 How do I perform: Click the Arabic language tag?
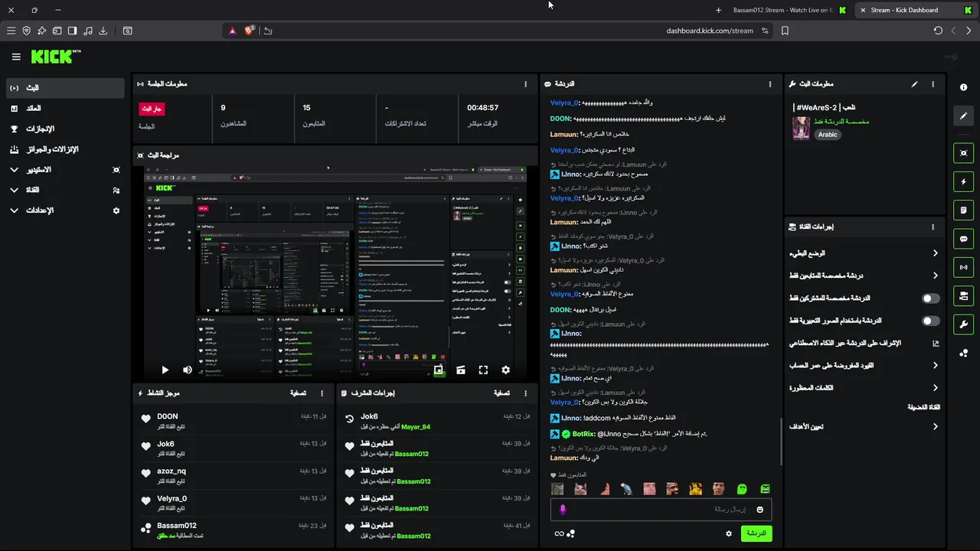pos(828,135)
